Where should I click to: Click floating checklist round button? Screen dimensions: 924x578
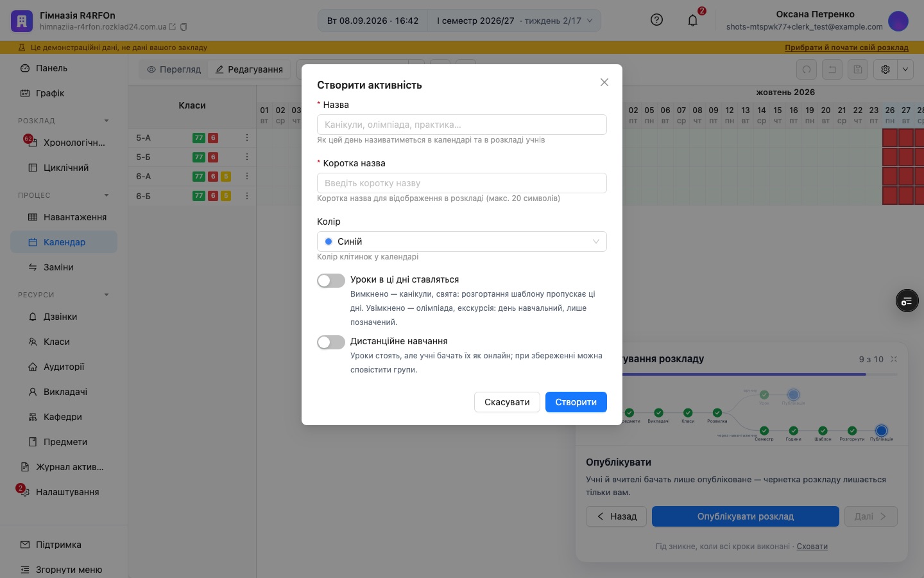click(x=907, y=301)
